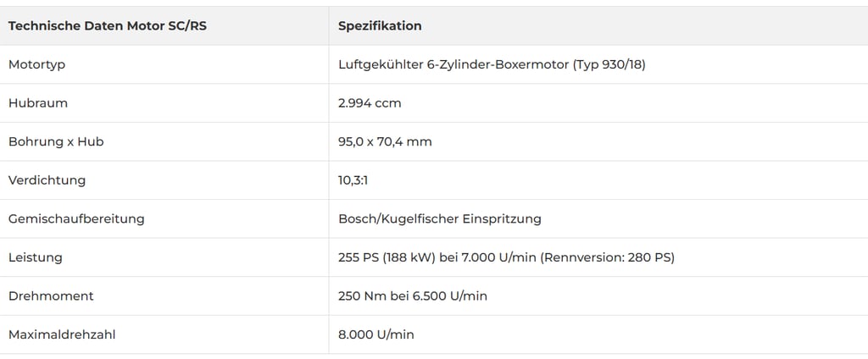The image size is (868, 359).
Task: Click the '8.000 U/min' value
Action: click(376, 334)
